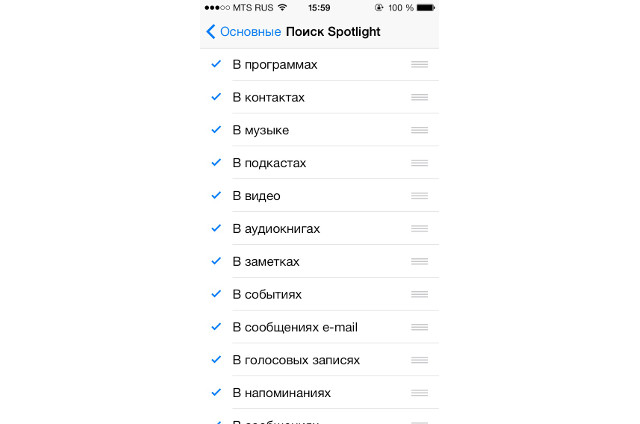The height and width of the screenshot is (424, 640).
Task: Go back to Основные settings
Action: 249,32
